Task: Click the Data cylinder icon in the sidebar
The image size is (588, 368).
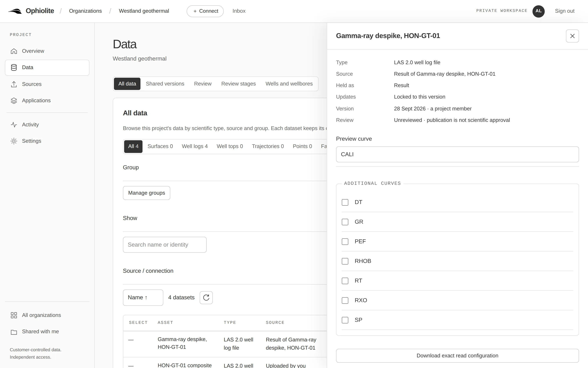Action: click(x=14, y=67)
